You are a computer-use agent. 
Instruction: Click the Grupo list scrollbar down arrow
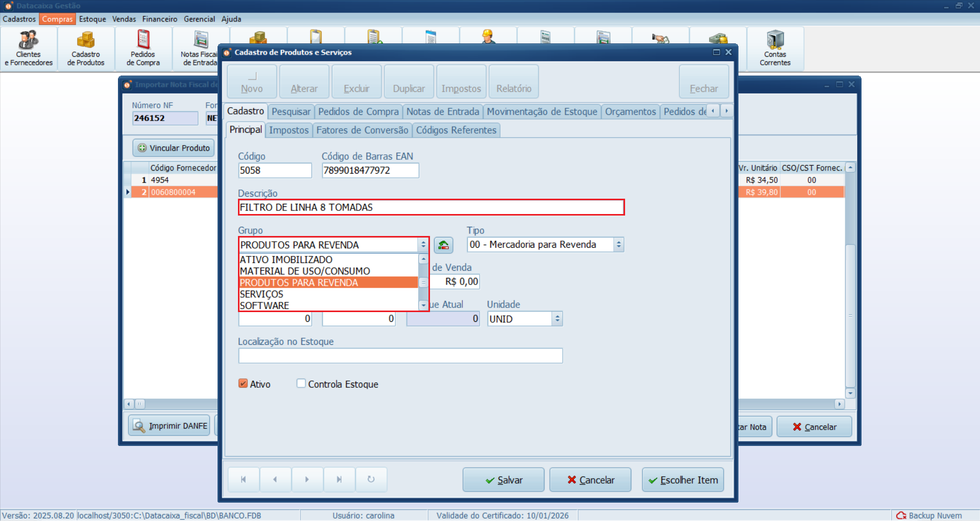pyautogui.click(x=423, y=305)
